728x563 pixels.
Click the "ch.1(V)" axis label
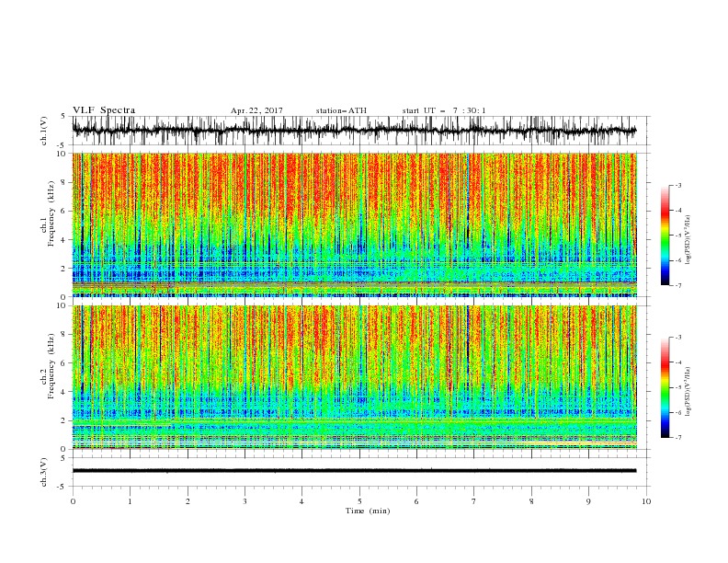coord(44,131)
